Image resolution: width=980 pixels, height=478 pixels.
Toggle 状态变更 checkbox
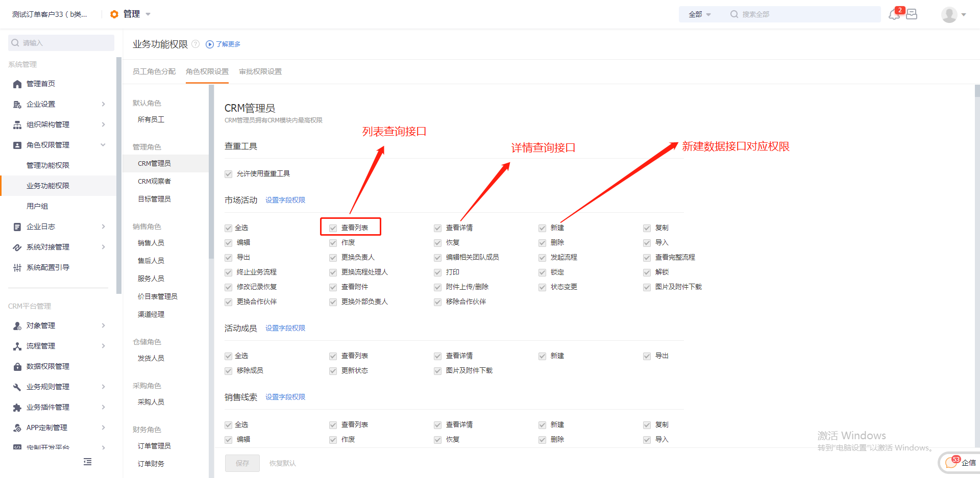pos(543,287)
